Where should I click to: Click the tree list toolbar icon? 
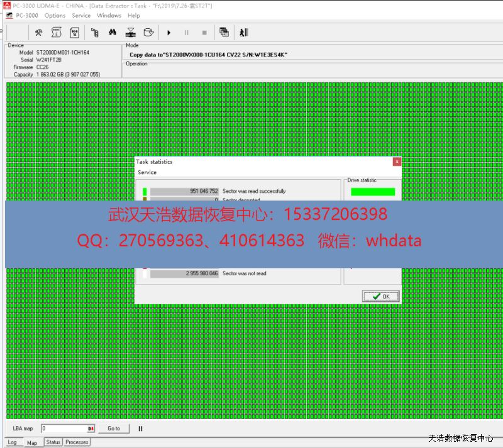pyautogui.click(x=94, y=33)
